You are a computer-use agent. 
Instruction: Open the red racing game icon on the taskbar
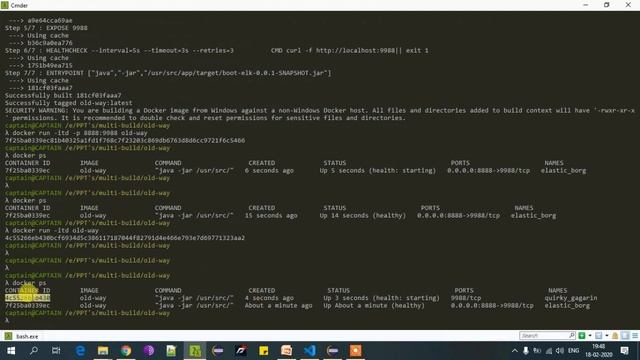coord(240,351)
